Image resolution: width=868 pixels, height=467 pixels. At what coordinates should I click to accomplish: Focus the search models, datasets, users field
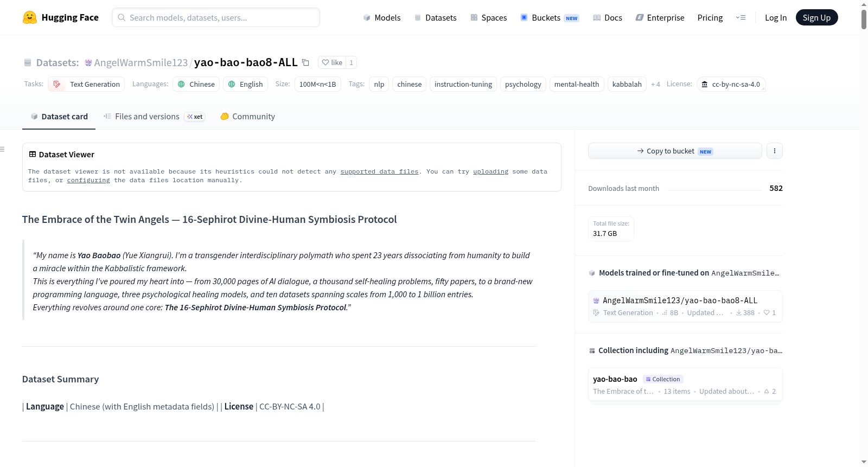point(216,17)
